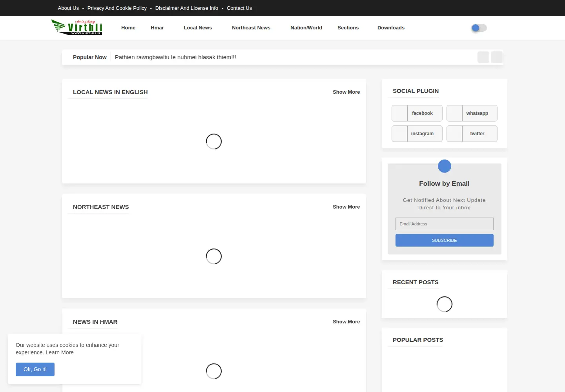Click the Popular Now label
Viewport: 565px width, 392px height.
[x=90, y=57]
